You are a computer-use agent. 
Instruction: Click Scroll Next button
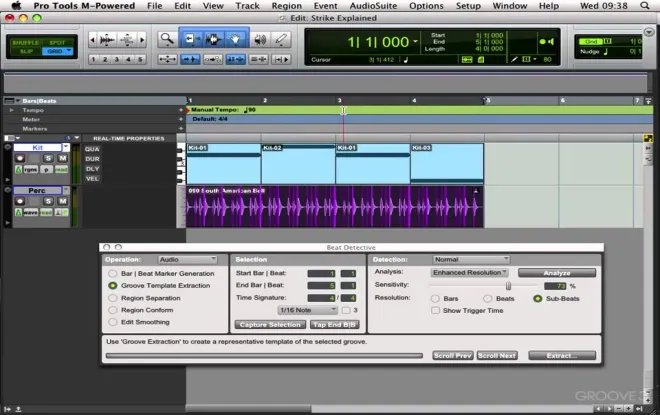click(x=497, y=356)
